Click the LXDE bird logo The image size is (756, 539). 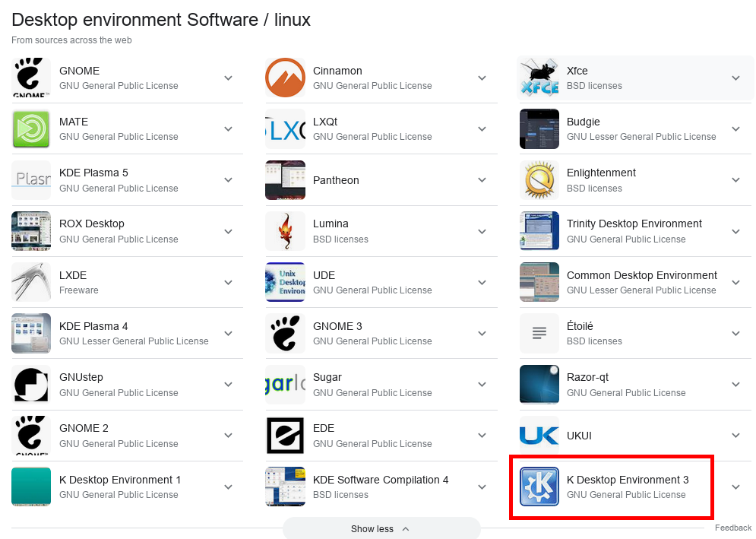[31, 282]
